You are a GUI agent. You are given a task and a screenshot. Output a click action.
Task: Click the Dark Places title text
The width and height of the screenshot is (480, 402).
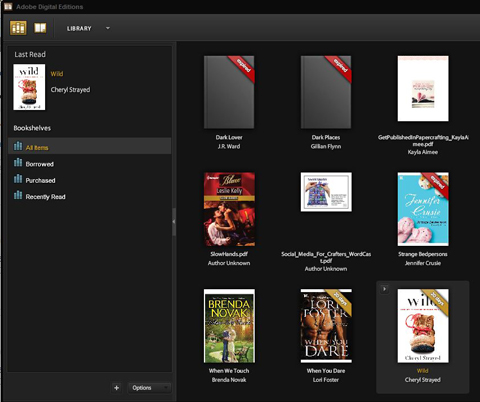[x=326, y=137]
